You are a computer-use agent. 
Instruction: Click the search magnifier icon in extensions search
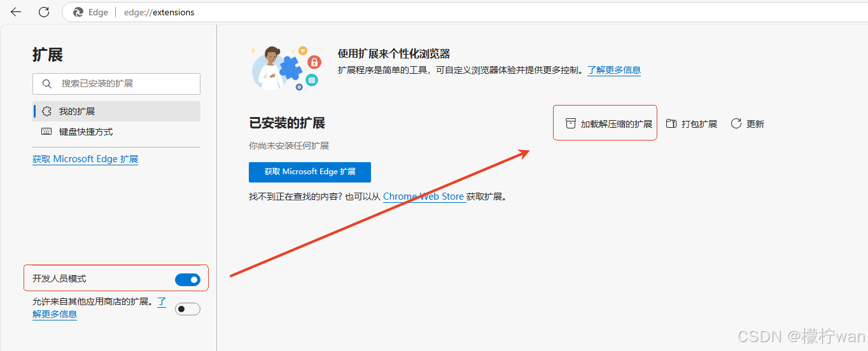point(46,84)
